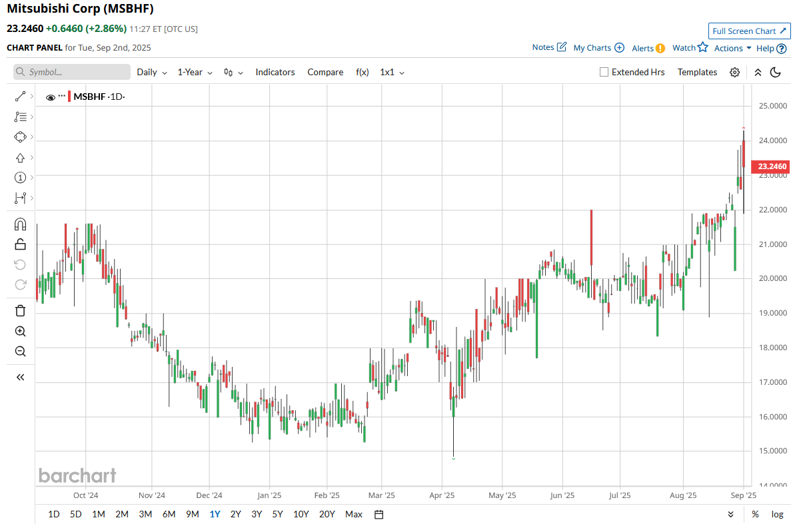Open My Charts link

point(598,47)
